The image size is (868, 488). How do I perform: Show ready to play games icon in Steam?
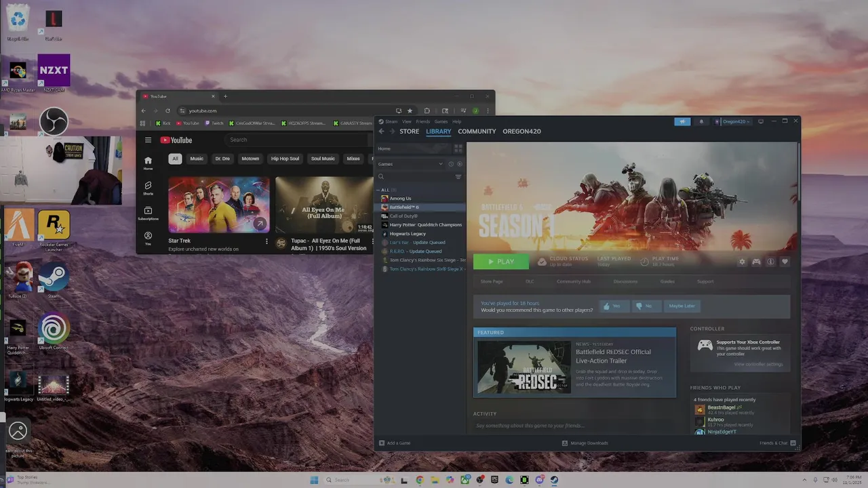click(x=460, y=164)
